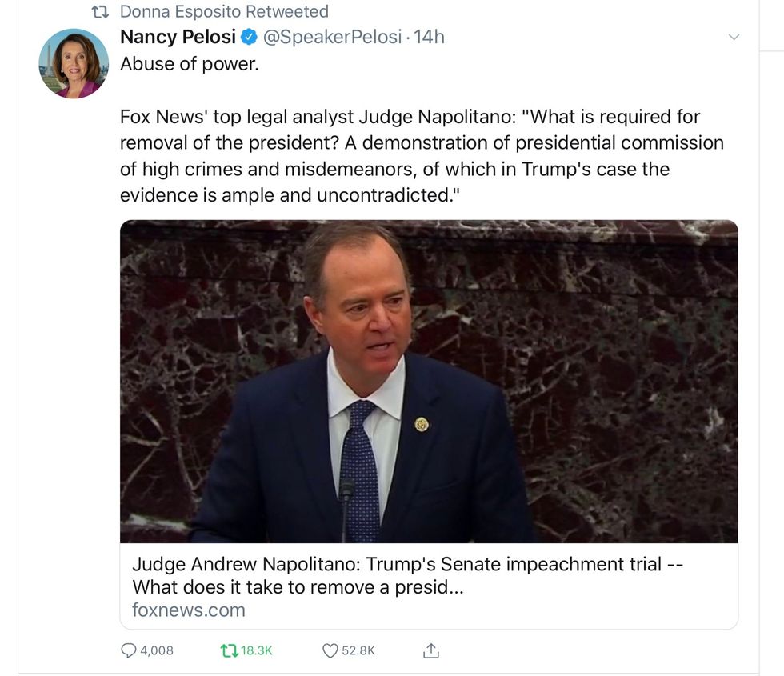Click the small retweet icon beside Donna Esposito

[101, 12]
